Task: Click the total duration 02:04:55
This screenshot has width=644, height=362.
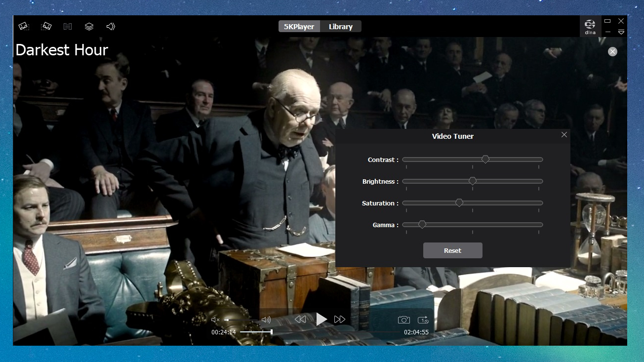Action: coord(416,332)
